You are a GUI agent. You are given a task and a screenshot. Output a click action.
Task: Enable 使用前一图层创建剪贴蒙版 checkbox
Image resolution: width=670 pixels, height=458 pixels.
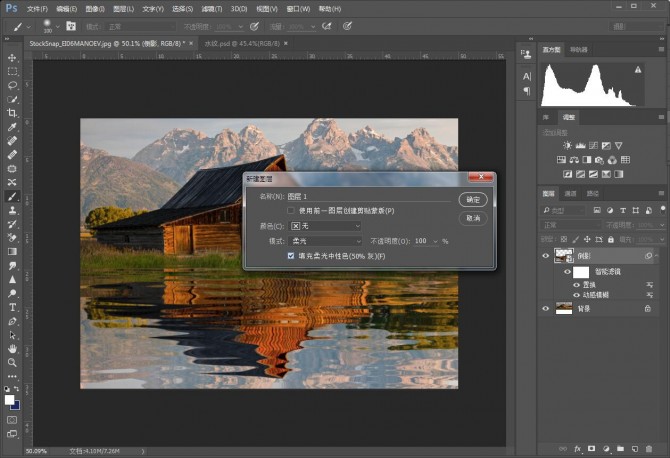(x=291, y=211)
